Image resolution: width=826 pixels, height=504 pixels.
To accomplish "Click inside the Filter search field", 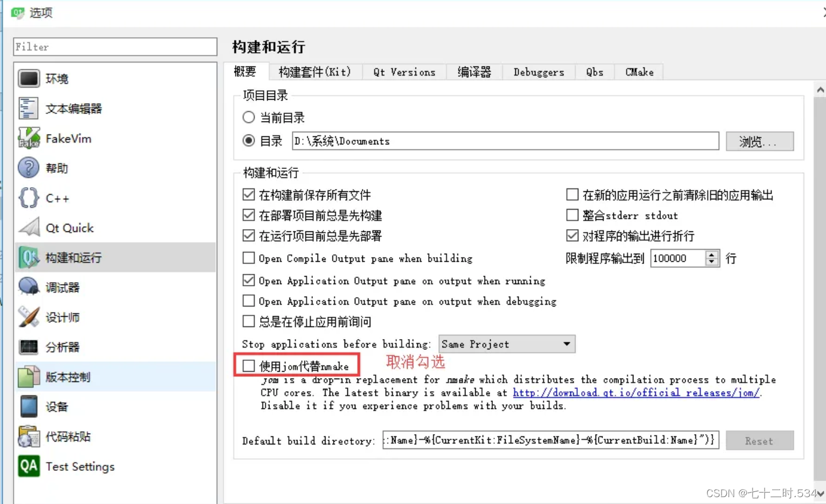I will click(x=115, y=46).
